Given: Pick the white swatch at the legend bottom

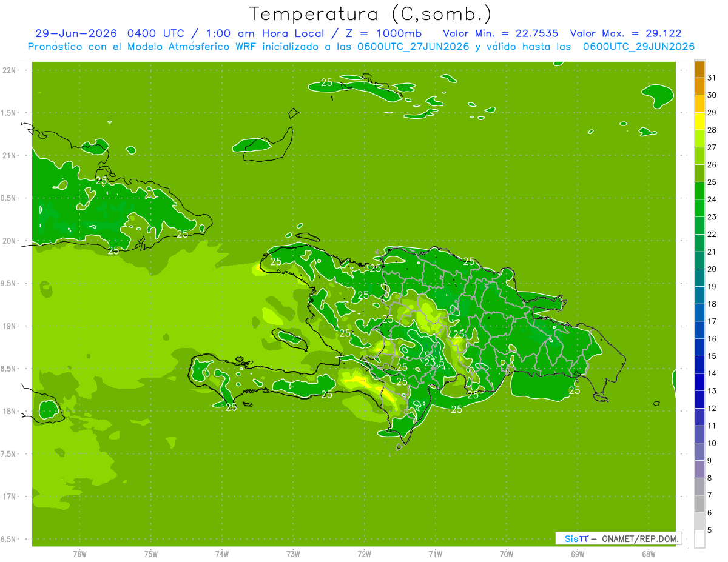Looking at the screenshot, I should pyautogui.click(x=699, y=539).
